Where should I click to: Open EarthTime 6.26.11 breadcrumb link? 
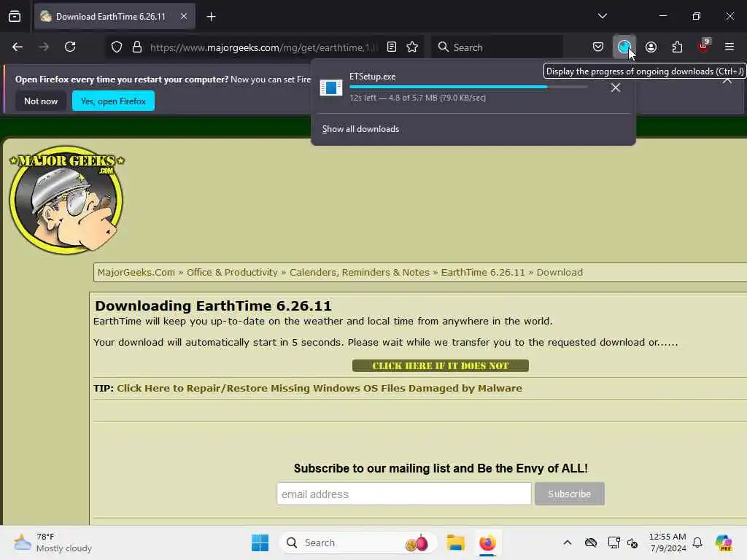483,273
